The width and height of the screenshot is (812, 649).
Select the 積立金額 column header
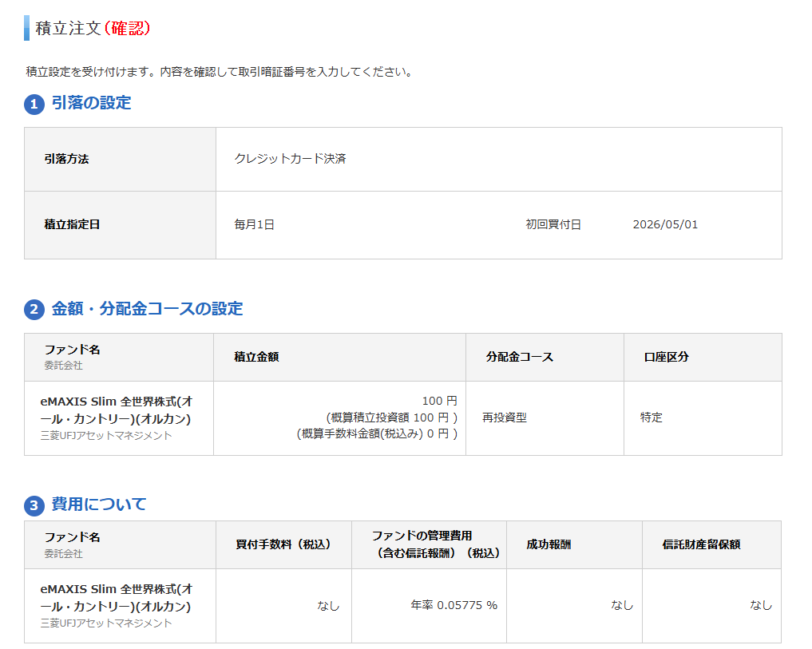point(255,357)
